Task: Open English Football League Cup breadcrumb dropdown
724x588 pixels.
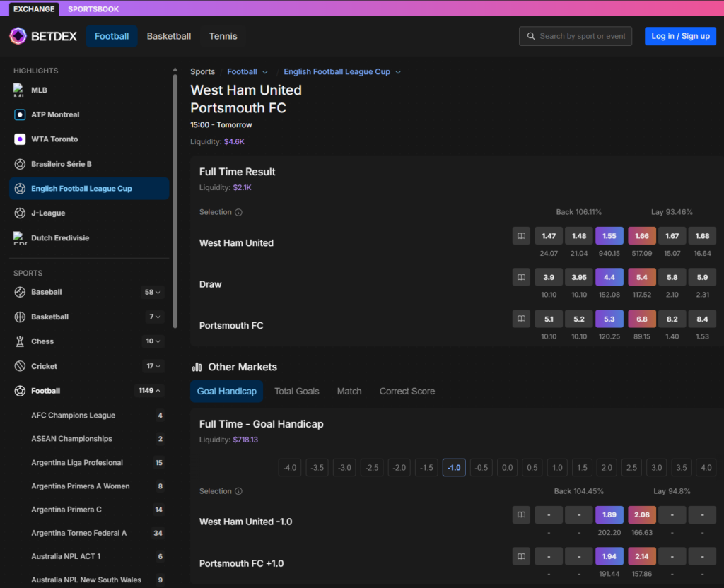Action: pos(398,72)
